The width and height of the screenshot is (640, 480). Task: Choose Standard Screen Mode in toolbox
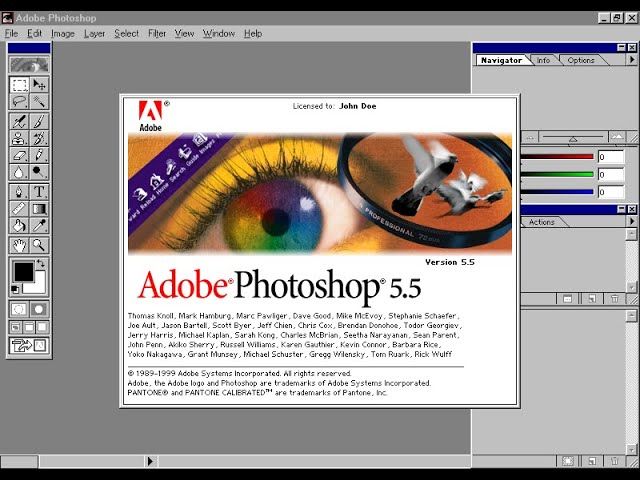coord(16,327)
